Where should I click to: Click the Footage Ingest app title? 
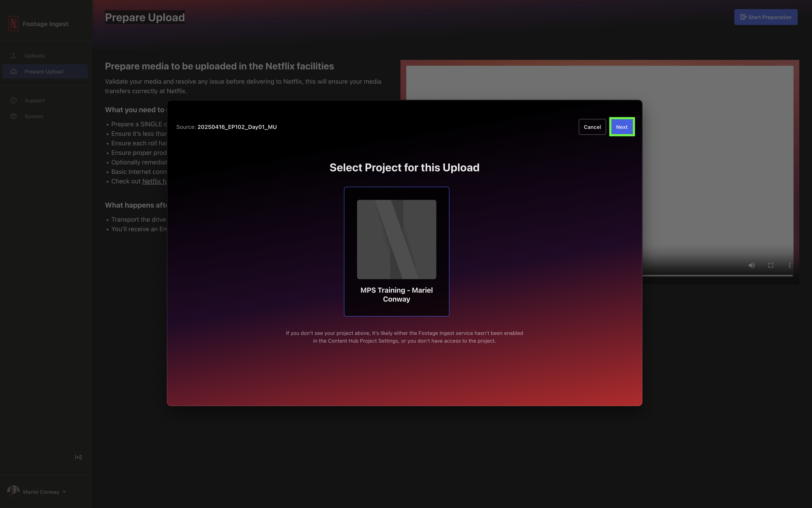click(45, 24)
